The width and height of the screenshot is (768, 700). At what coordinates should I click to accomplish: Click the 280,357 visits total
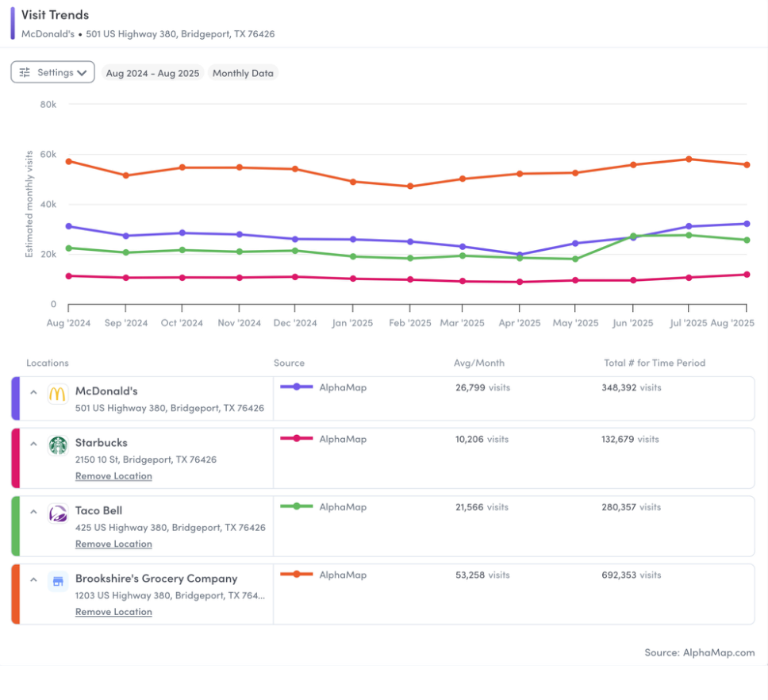[x=631, y=507]
